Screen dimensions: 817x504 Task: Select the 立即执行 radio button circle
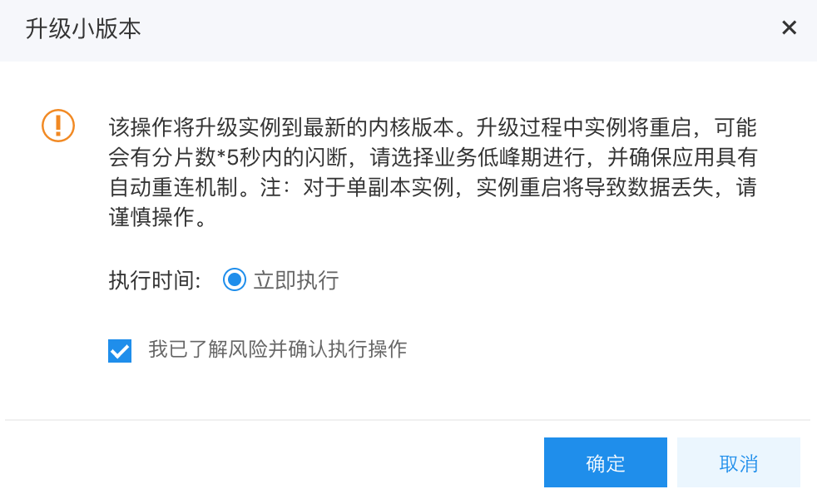[x=235, y=279]
